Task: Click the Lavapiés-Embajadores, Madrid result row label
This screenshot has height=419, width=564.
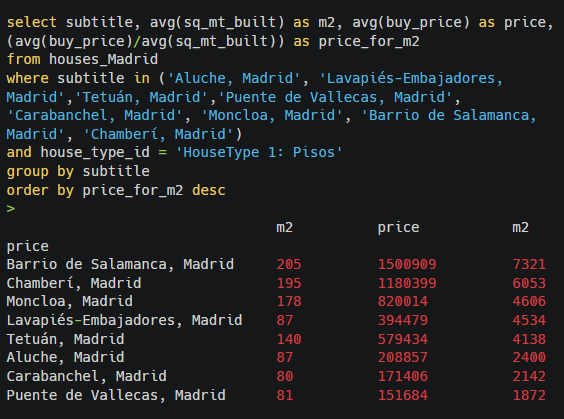Action: (x=124, y=320)
